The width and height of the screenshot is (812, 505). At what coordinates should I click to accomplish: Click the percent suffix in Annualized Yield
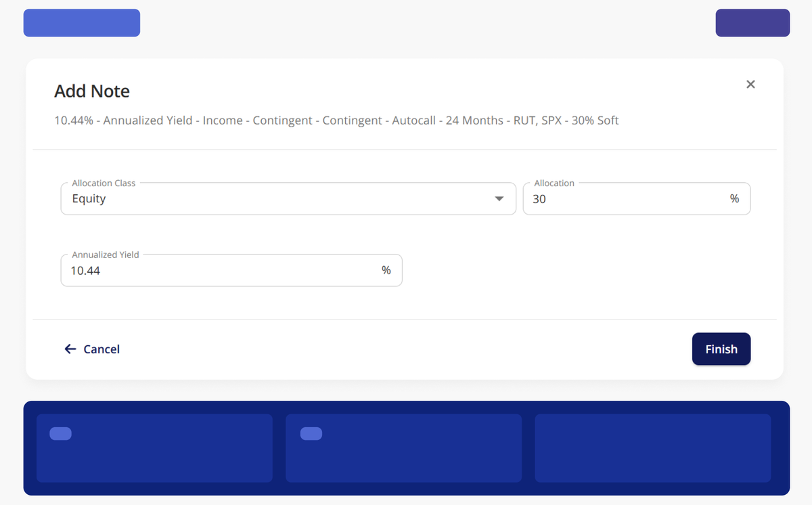click(386, 271)
